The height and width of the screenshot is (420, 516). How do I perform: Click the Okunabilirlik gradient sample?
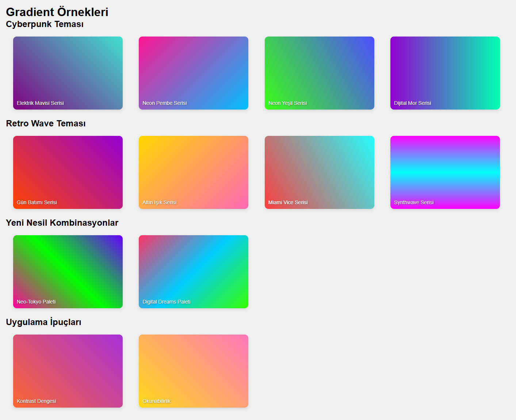pyautogui.click(x=193, y=371)
